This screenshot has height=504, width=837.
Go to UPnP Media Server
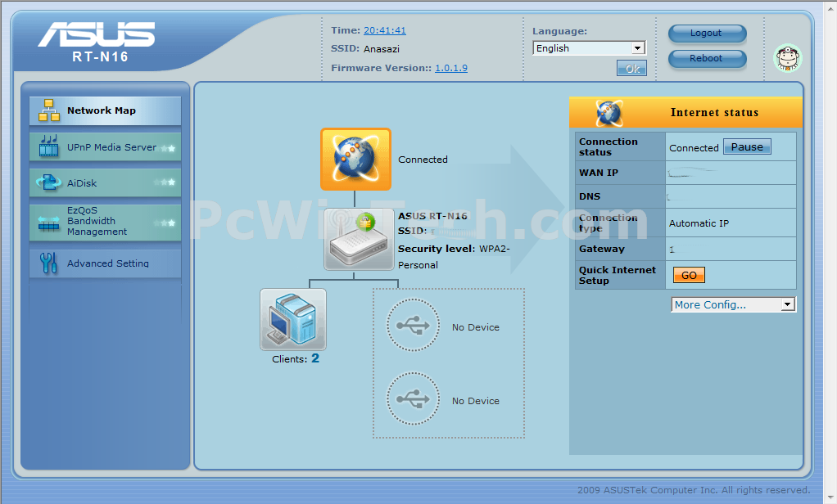(x=105, y=147)
